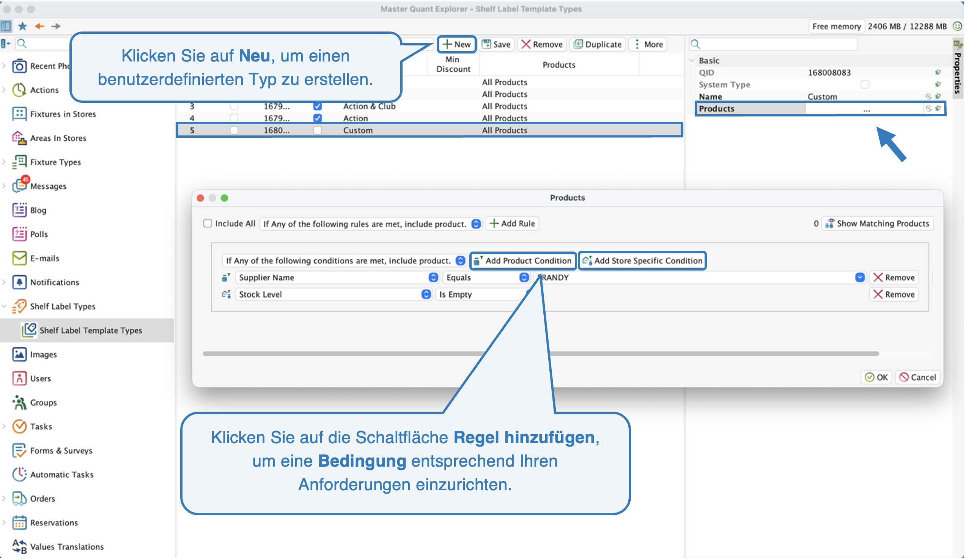Screen dimensions: 966x560
Task: Go forward with the right arrow
Action: click(56, 26)
